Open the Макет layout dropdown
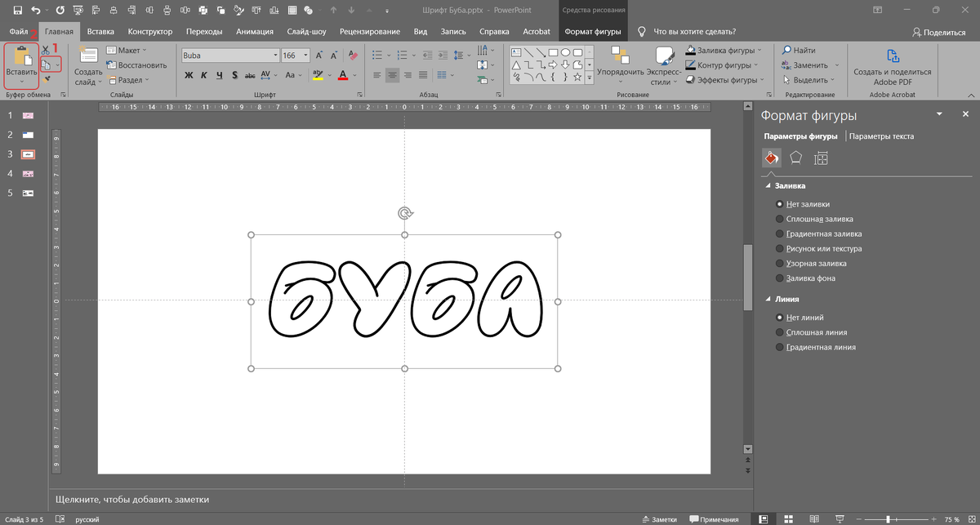 click(x=127, y=51)
